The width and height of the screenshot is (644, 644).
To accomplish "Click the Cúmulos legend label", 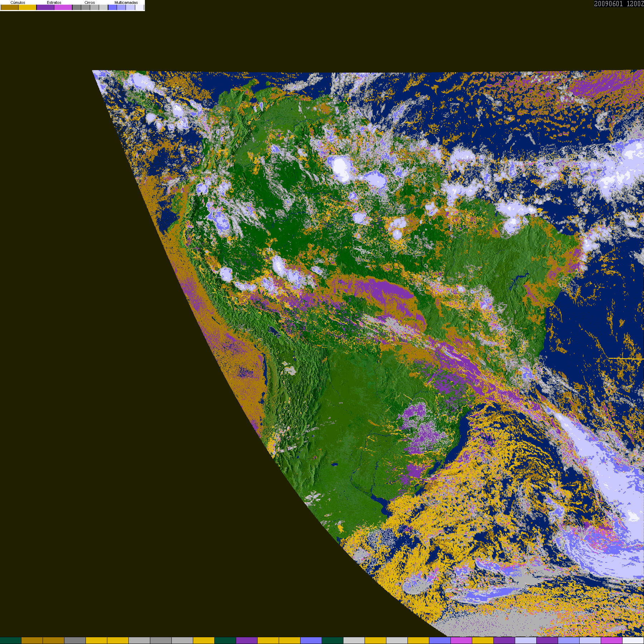I will [18, 3].
